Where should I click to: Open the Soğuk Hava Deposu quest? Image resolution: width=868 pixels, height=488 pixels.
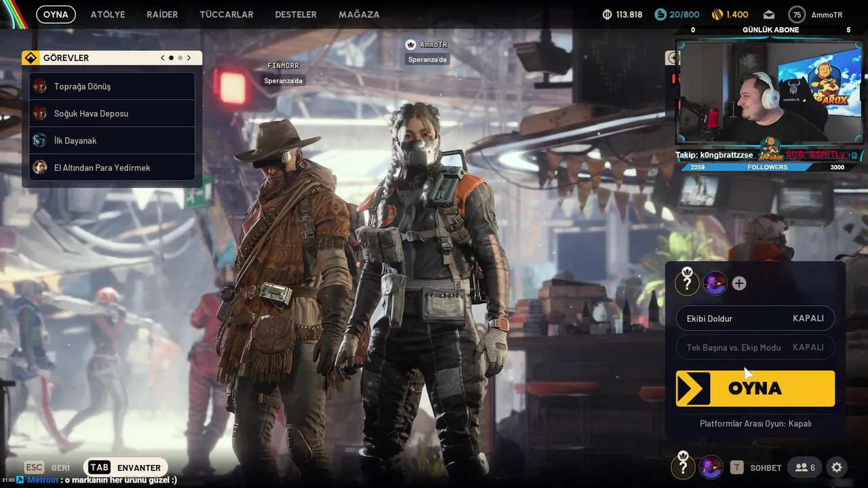click(x=112, y=113)
